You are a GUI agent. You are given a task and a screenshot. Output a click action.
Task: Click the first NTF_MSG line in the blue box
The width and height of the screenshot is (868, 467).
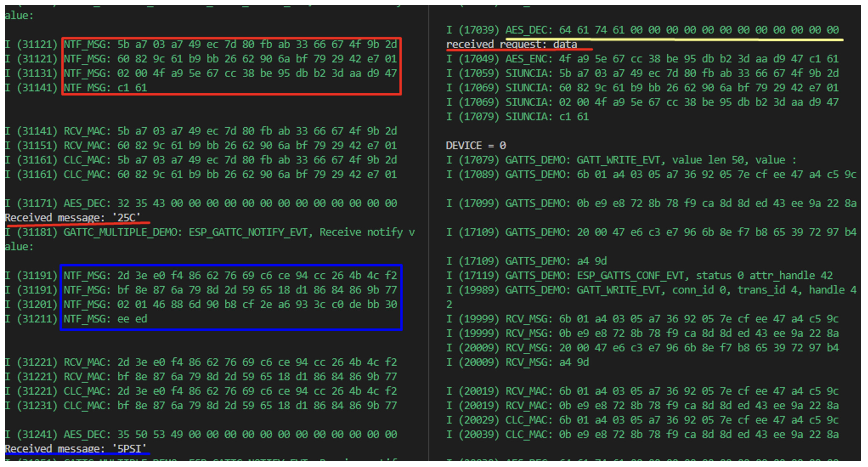point(230,275)
